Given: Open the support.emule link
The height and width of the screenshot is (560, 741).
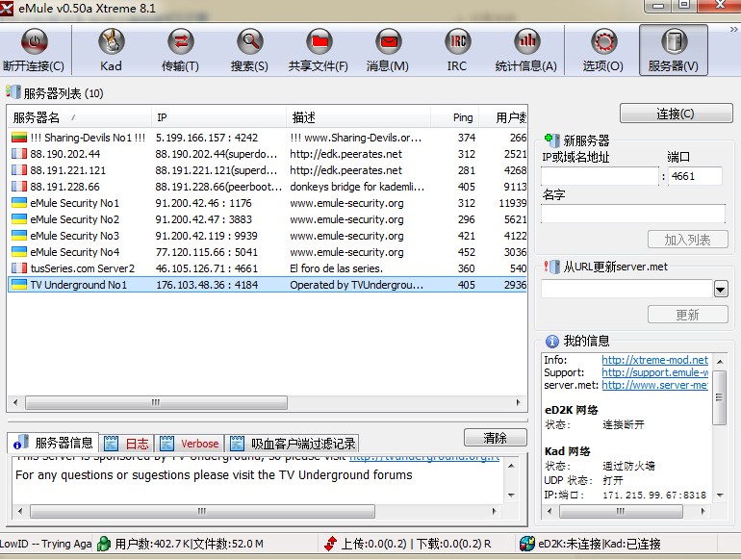Looking at the screenshot, I should coord(654,372).
